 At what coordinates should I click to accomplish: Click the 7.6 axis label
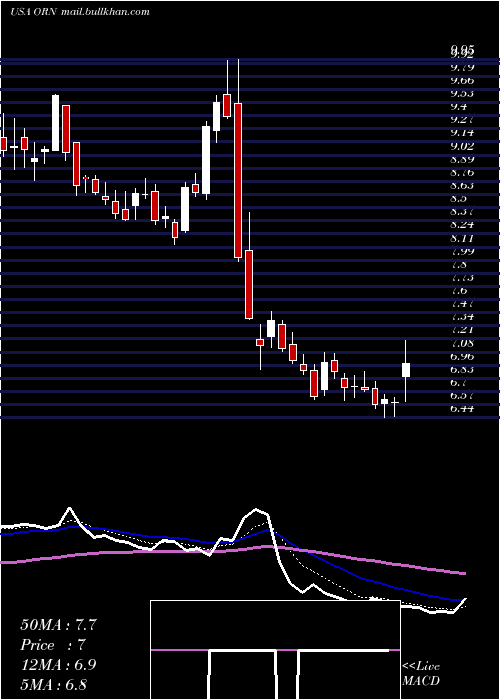pyautogui.click(x=459, y=291)
